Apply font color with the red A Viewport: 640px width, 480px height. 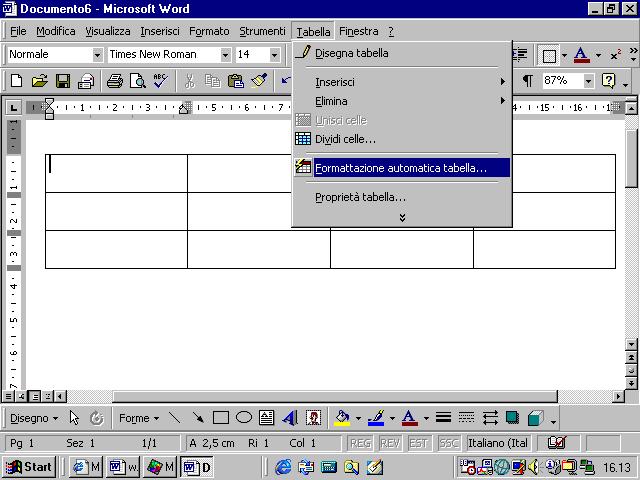pos(582,55)
